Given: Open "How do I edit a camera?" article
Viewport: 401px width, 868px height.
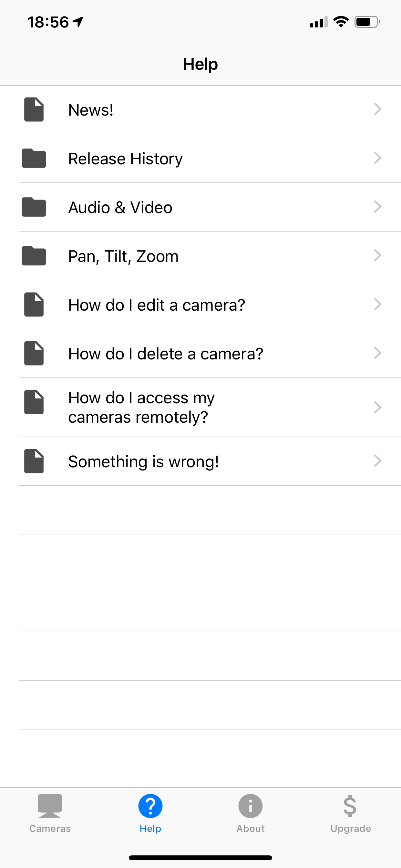Looking at the screenshot, I should point(156,305).
